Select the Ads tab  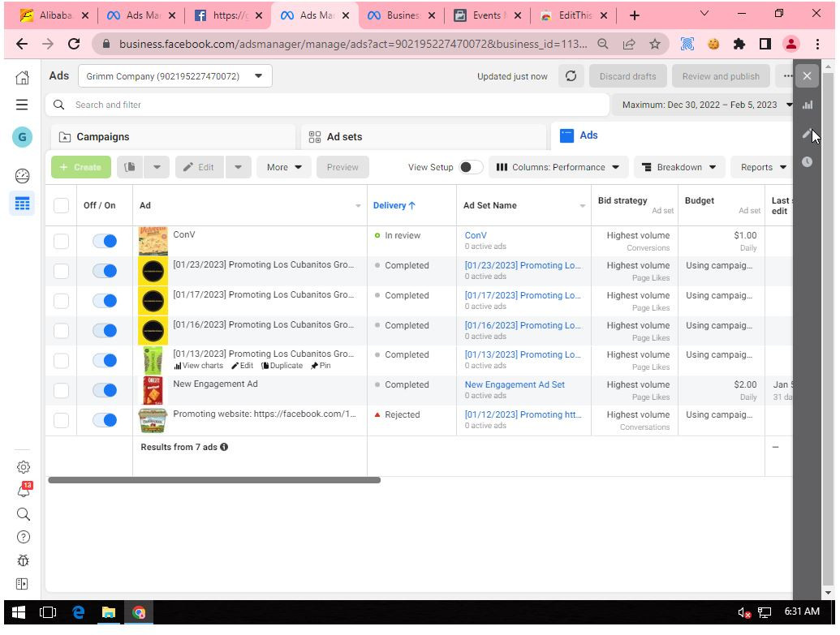coord(672,135)
